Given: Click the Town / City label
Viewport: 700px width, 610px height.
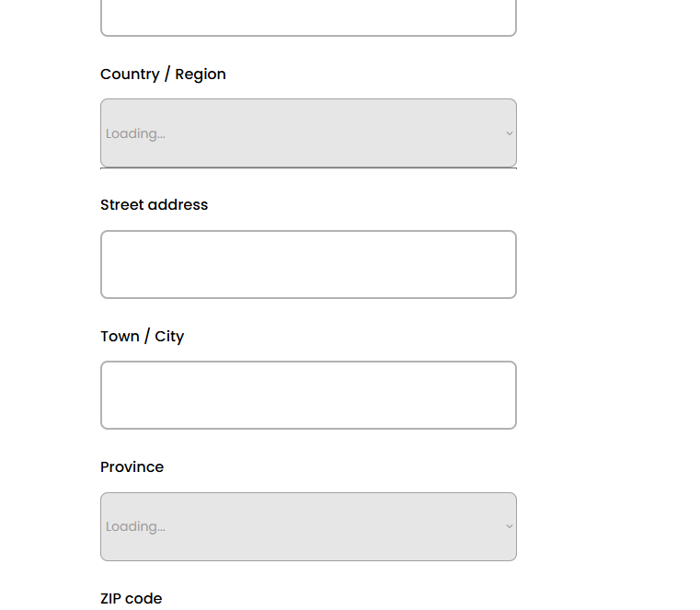Looking at the screenshot, I should tap(142, 337).
